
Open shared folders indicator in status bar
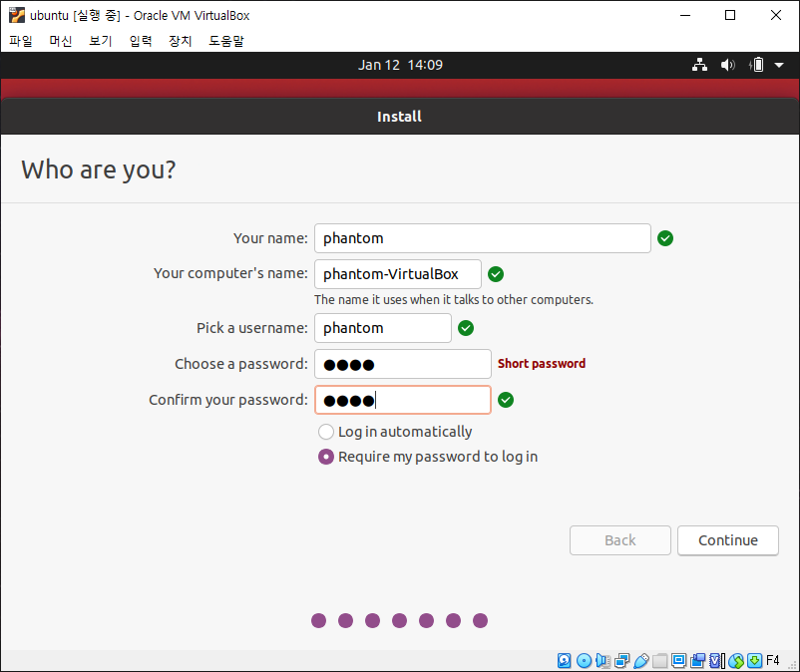tap(660, 661)
